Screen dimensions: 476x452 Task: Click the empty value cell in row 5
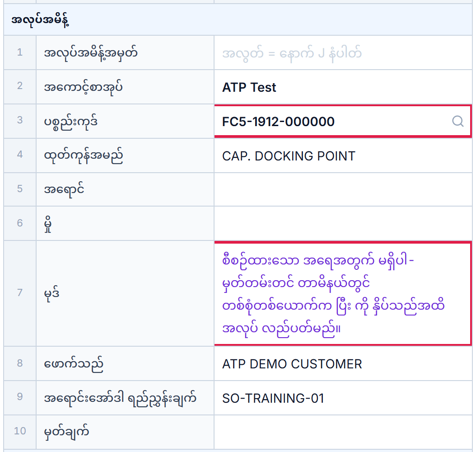point(343,189)
